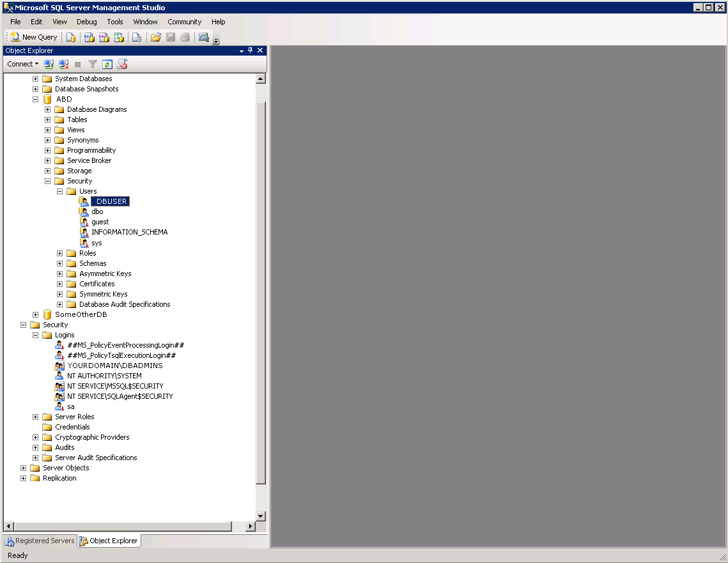Click the vertical scrollbar down arrow
The height and width of the screenshot is (563, 728).
point(261,516)
